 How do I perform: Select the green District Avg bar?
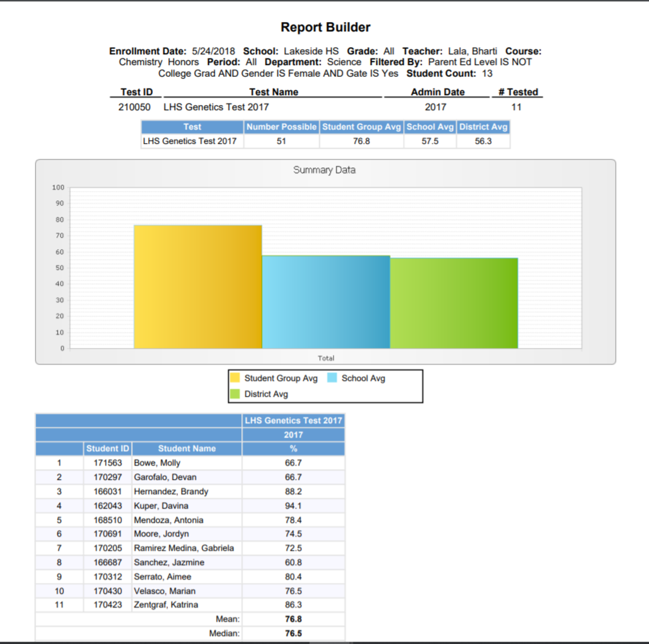pos(453,303)
